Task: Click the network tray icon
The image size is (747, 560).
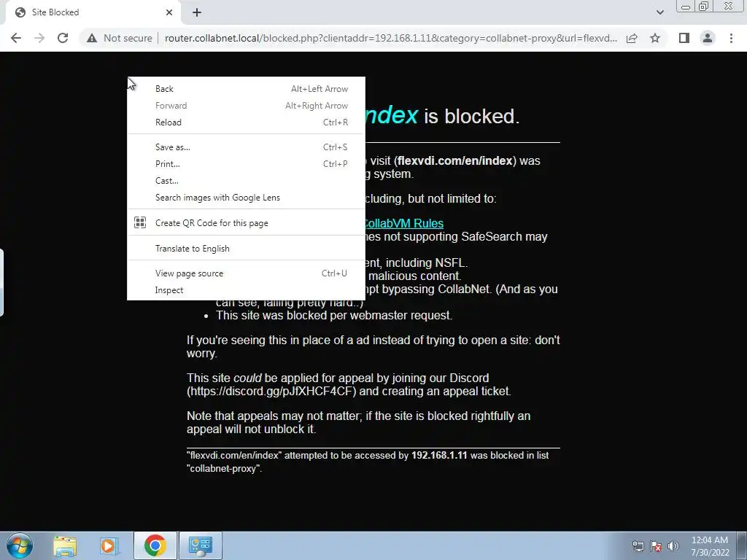Action: [638, 546]
